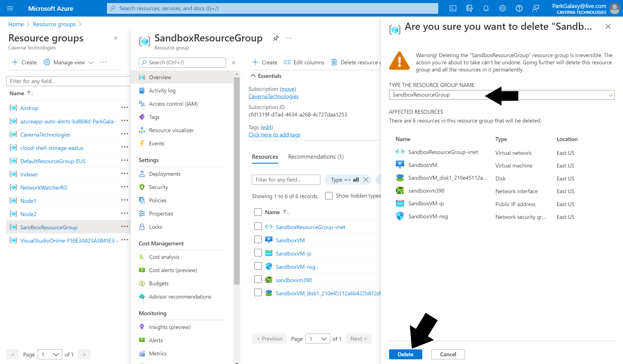This screenshot has width=623, height=364.
Task: Check the SandboxVM resource checkbox
Action: 258,240
